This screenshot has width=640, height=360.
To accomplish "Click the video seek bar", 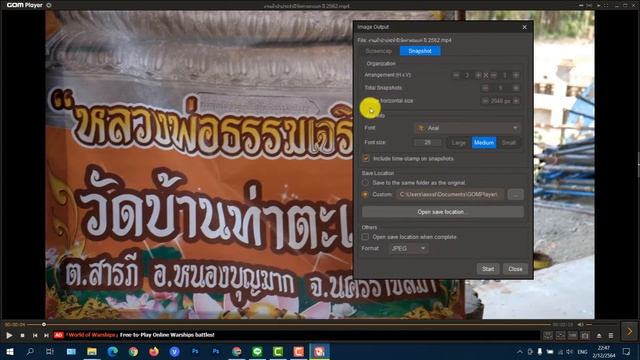I will click(289, 324).
